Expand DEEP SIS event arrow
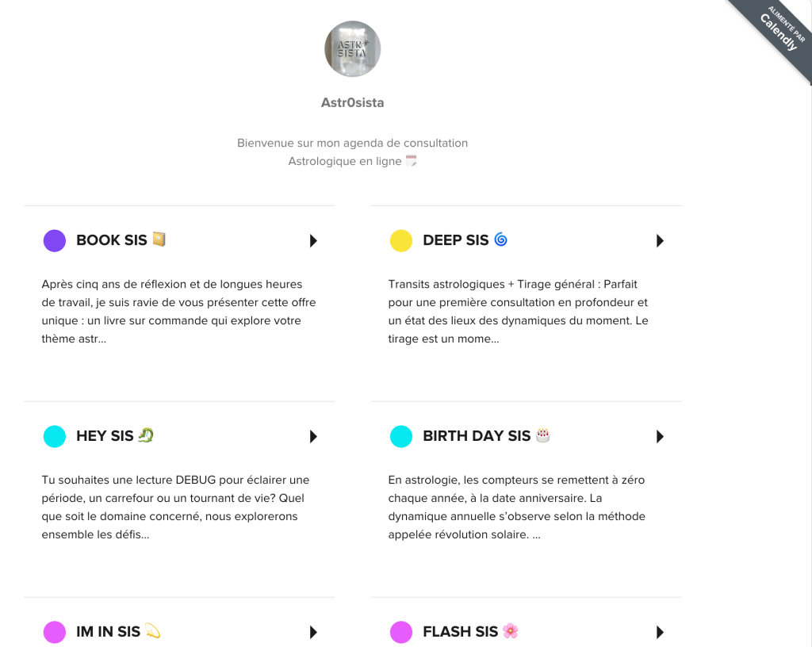The image size is (812, 647). 660,240
